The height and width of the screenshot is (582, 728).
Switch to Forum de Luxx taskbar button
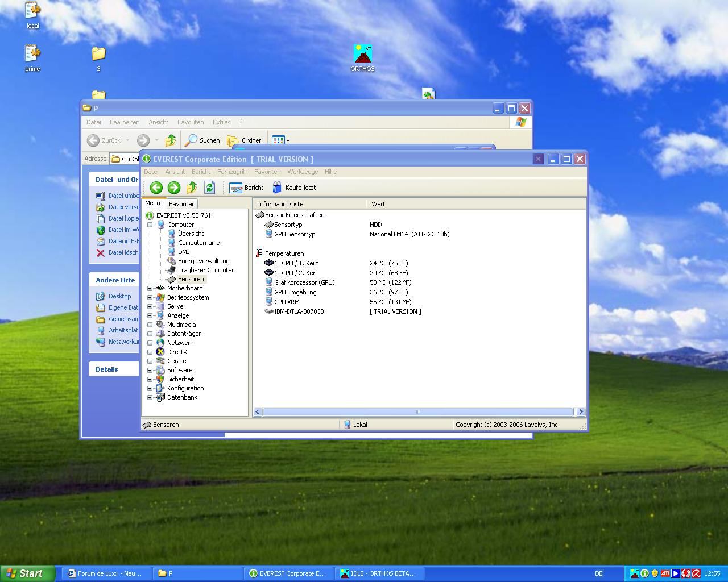(107, 573)
